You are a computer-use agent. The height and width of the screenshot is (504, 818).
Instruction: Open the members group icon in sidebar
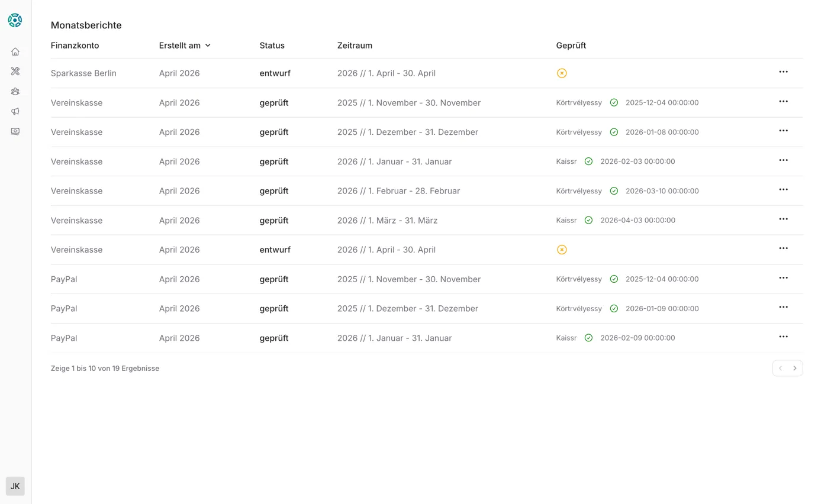tap(15, 92)
